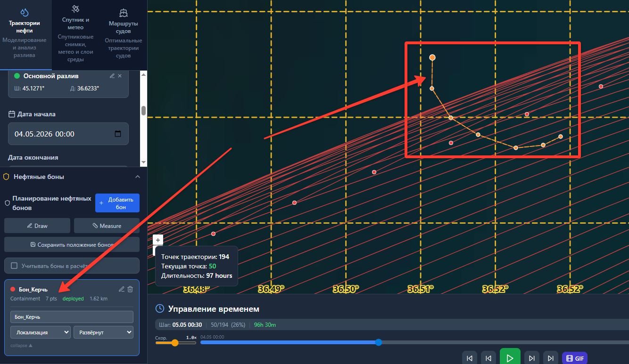Click the 04.05.2026 00:00 start date field
The width and height of the screenshot is (629, 364).
click(68, 134)
